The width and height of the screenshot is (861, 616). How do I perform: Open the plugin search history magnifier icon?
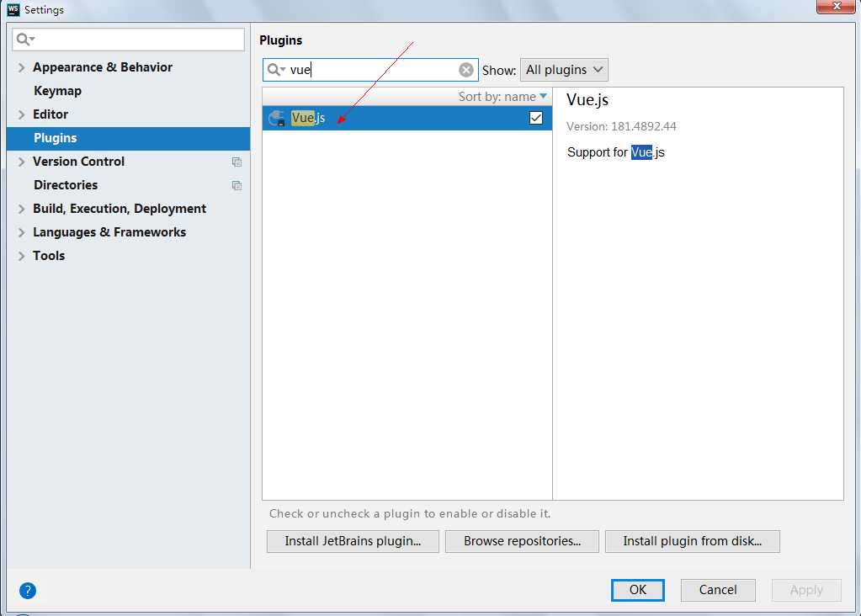(276, 70)
